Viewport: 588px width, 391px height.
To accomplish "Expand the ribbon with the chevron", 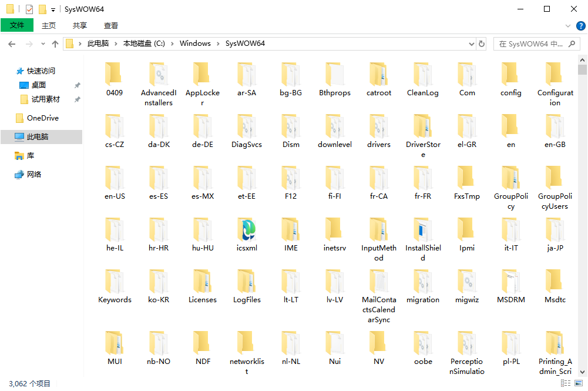I will click(568, 26).
